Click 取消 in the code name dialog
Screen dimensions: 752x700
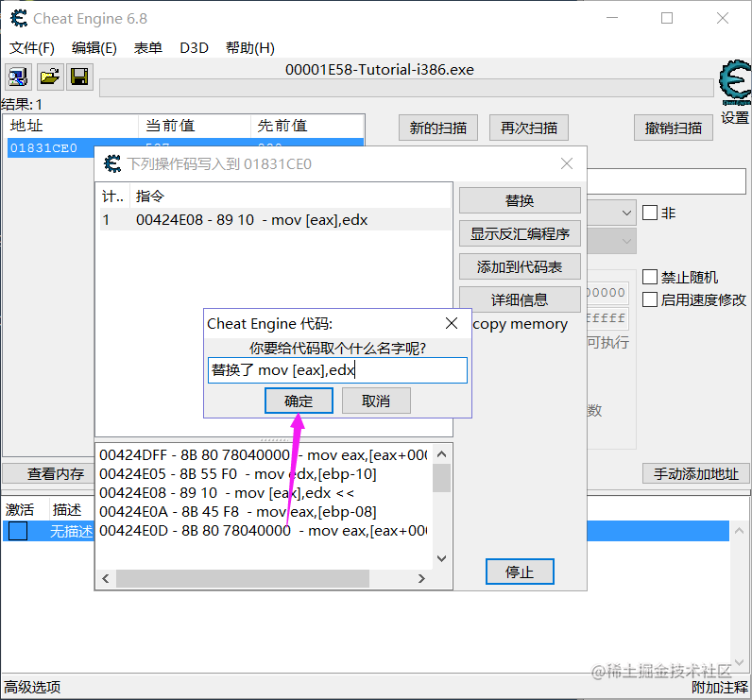click(x=376, y=401)
